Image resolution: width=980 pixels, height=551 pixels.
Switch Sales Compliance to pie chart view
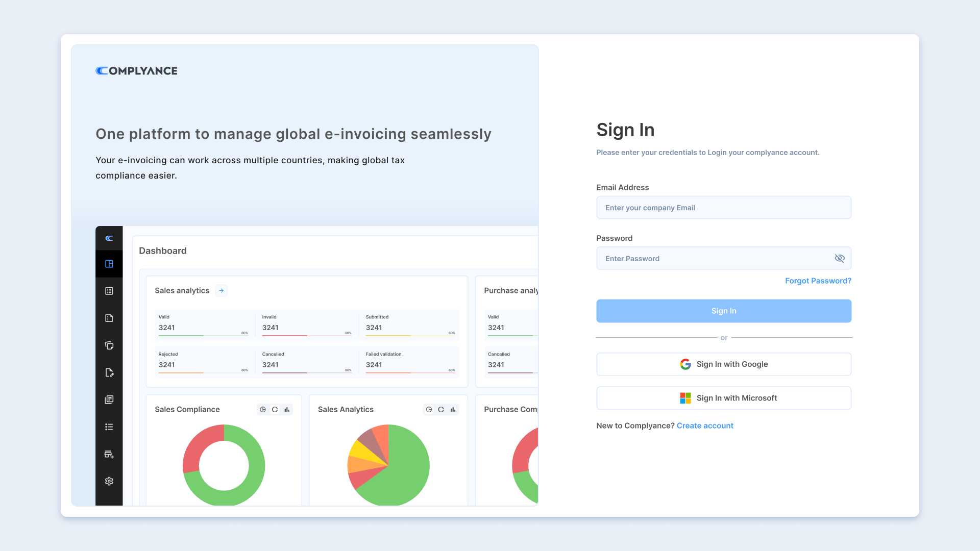pyautogui.click(x=263, y=410)
